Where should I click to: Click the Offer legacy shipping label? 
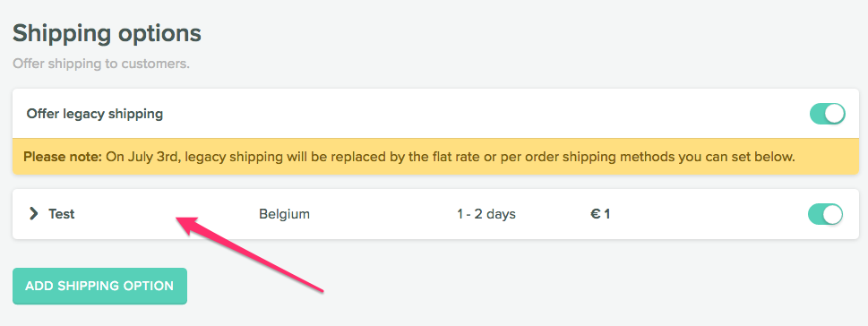[x=95, y=114]
